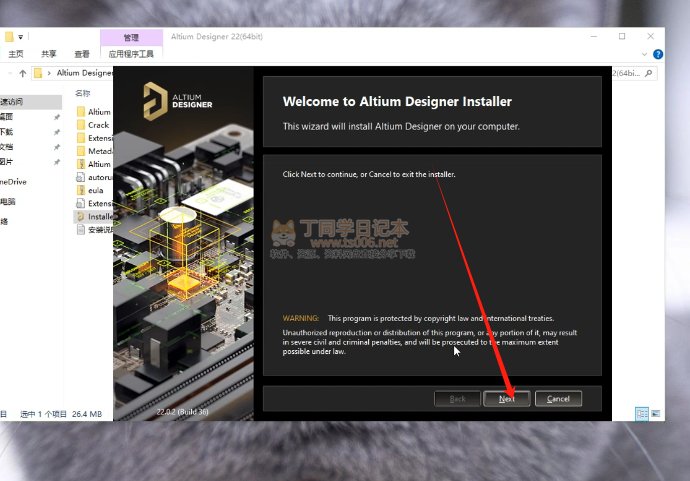Click Next to continue the installation
The height and width of the screenshot is (481, 690).
tap(507, 398)
